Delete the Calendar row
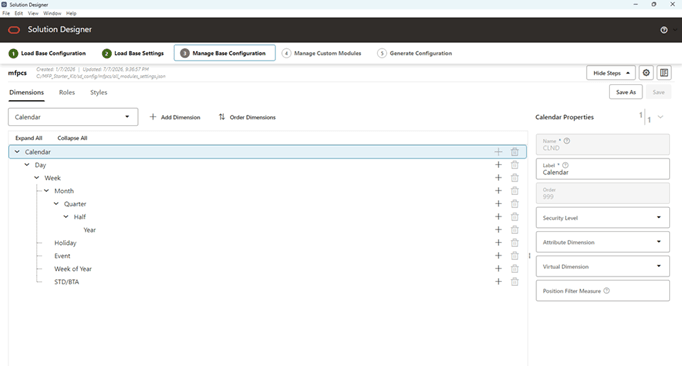Screen dimensions: 682x366 coord(515,152)
